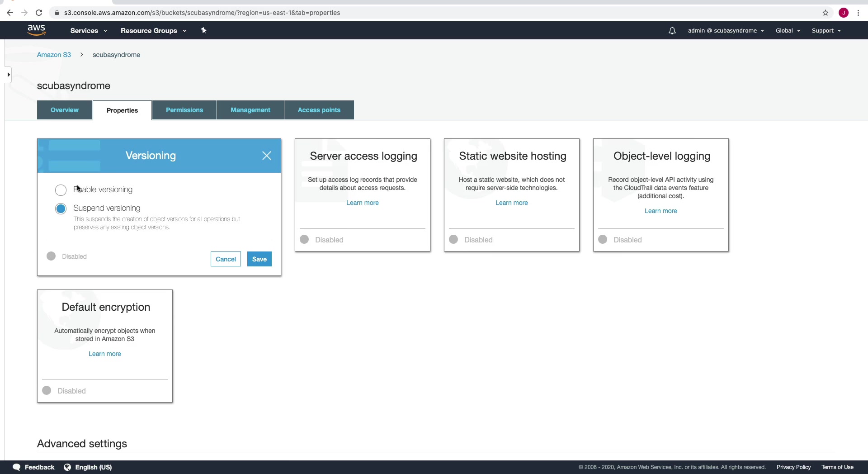The height and width of the screenshot is (474, 868).
Task: Click the Feedback link in footer
Action: click(x=39, y=467)
